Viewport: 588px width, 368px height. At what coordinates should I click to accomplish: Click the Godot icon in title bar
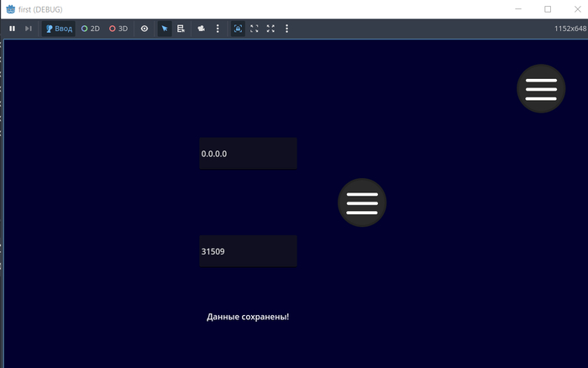(11, 9)
